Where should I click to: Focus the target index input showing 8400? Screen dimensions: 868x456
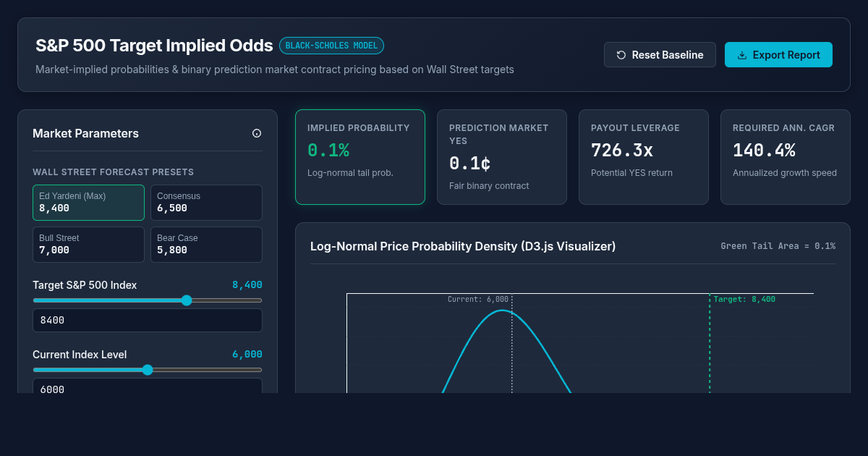pos(148,320)
